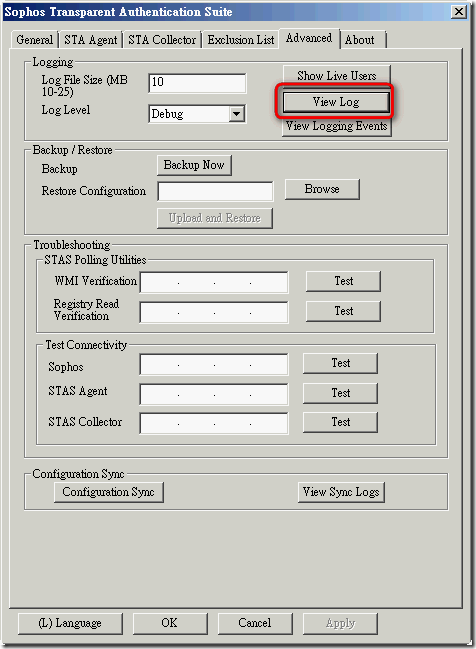The width and height of the screenshot is (476, 649).
Task: Click the Cancel button
Action: [x=255, y=623]
